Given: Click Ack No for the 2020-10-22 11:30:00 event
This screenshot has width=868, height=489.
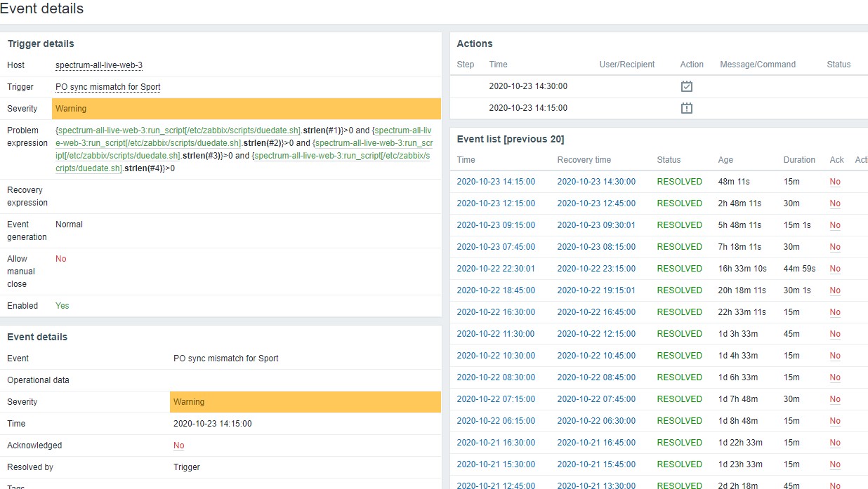Looking at the screenshot, I should pos(834,334).
